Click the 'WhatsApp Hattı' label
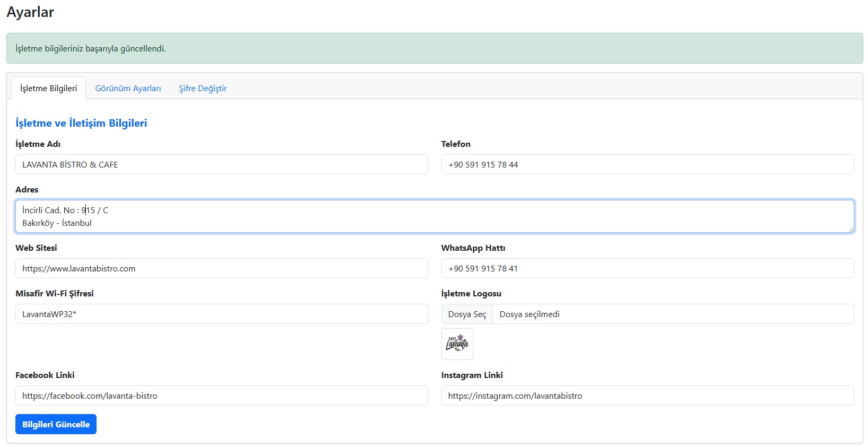Viewport: 868px width, 448px height. point(473,248)
